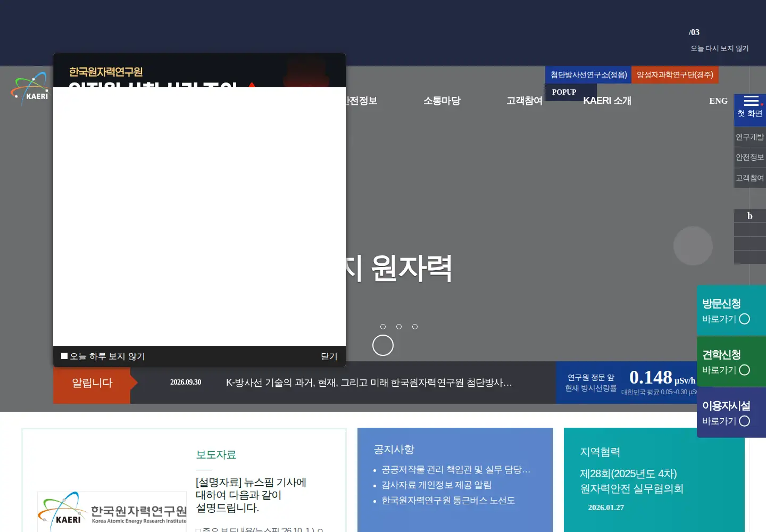Select 연구개발 in the side quick menu
Viewport: 766px width, 532px height.
tap(750, 137)
